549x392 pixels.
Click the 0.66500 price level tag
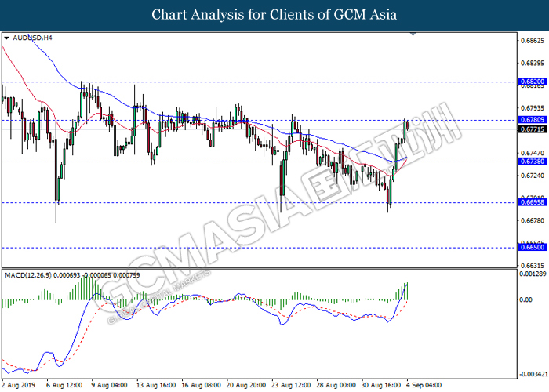pyautogui.click(x=532, y=247)
